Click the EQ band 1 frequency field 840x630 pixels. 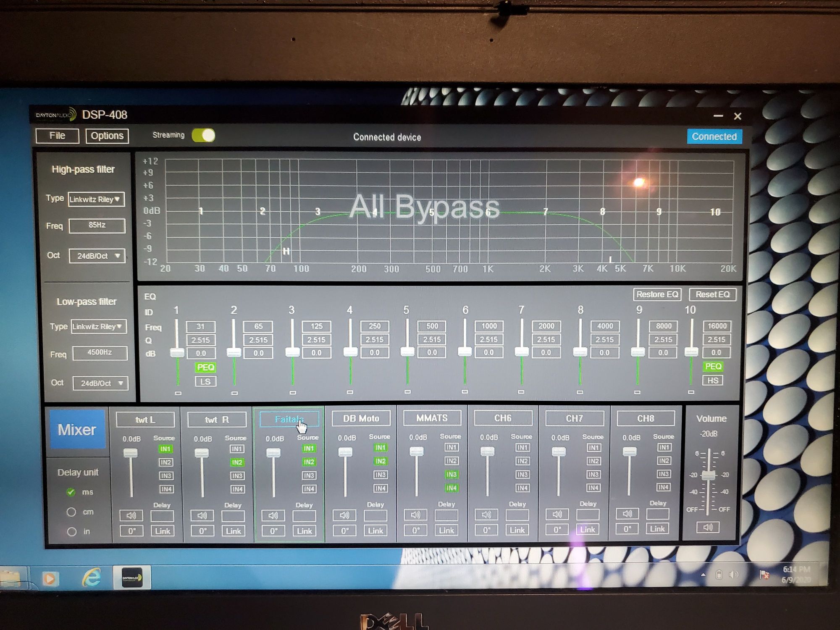tap(200, 326)
